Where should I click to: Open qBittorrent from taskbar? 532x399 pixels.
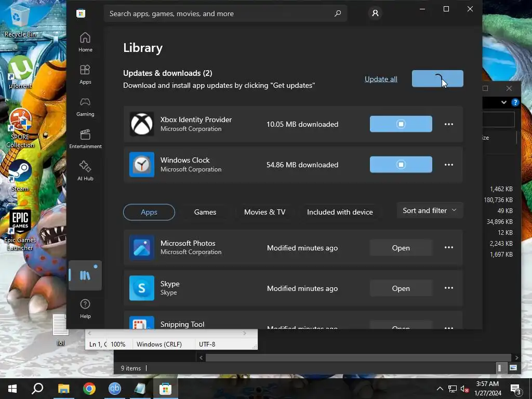point(115,389)
